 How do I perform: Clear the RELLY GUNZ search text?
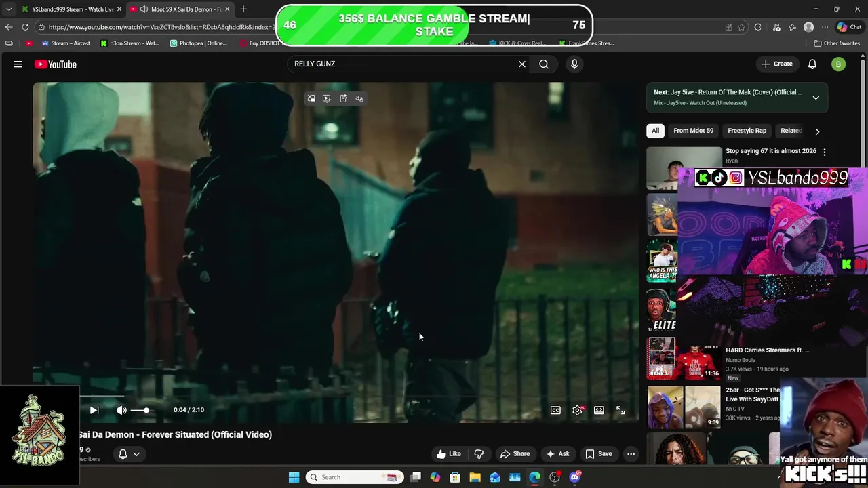pyautogui.click(x=522, y=64)
